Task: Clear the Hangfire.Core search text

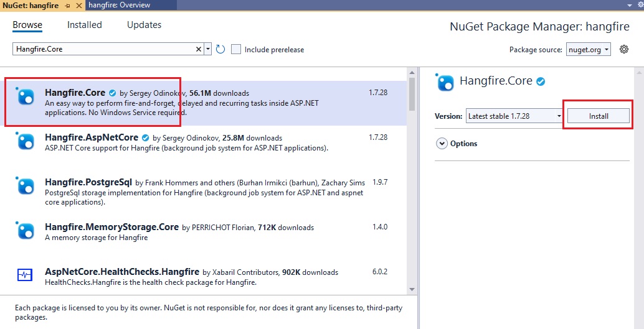Action: coord(199,49)
